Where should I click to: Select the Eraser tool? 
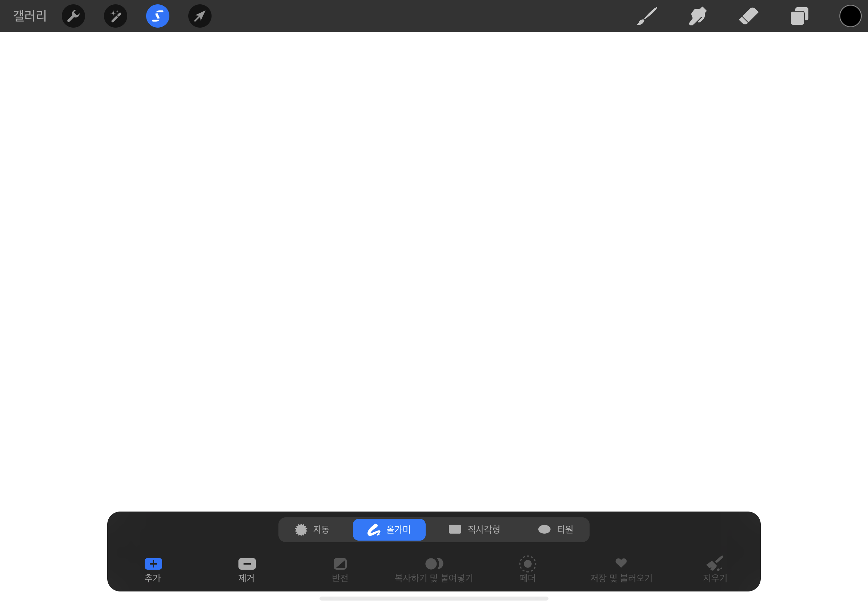pos(748,16)
